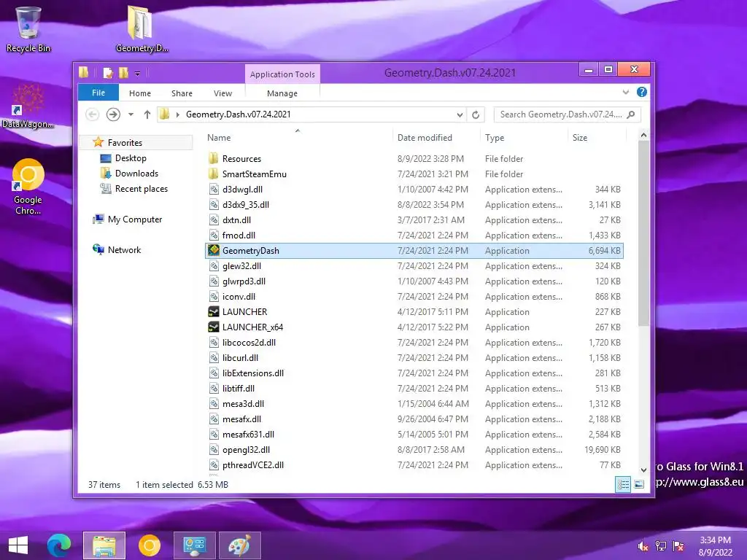This screenshot has width=747, height=560.
Task: Open the Manage tab under Application Tools
Action: (x=282, y=93)
